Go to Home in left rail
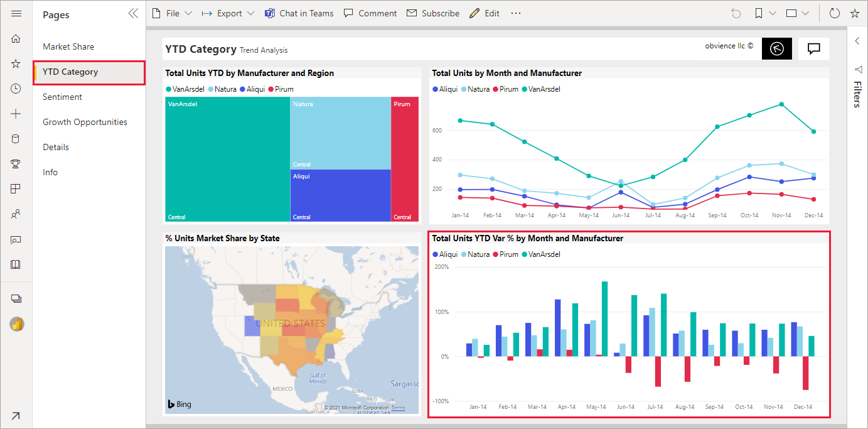868x429 pixels. pos(16,38)
